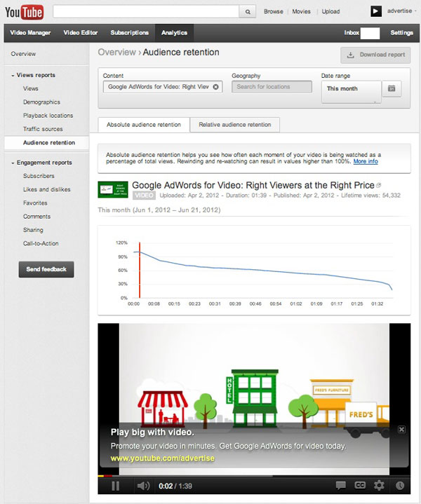This screenshot has width=421, height=504.
Task: Click the Send feedback button
Action: 46,269
